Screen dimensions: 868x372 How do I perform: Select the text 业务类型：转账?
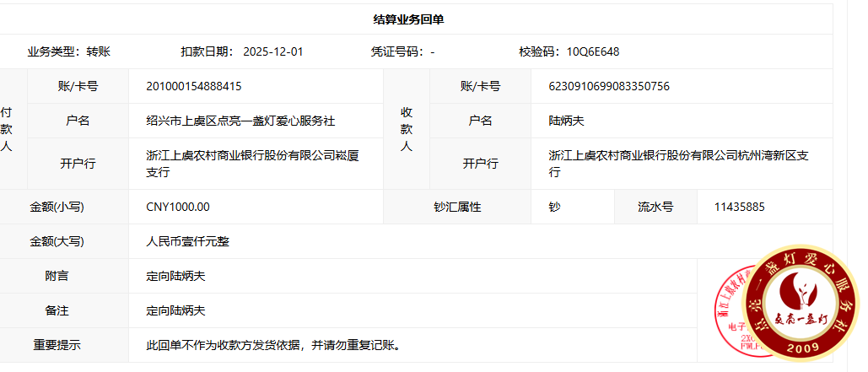[69, 52]
